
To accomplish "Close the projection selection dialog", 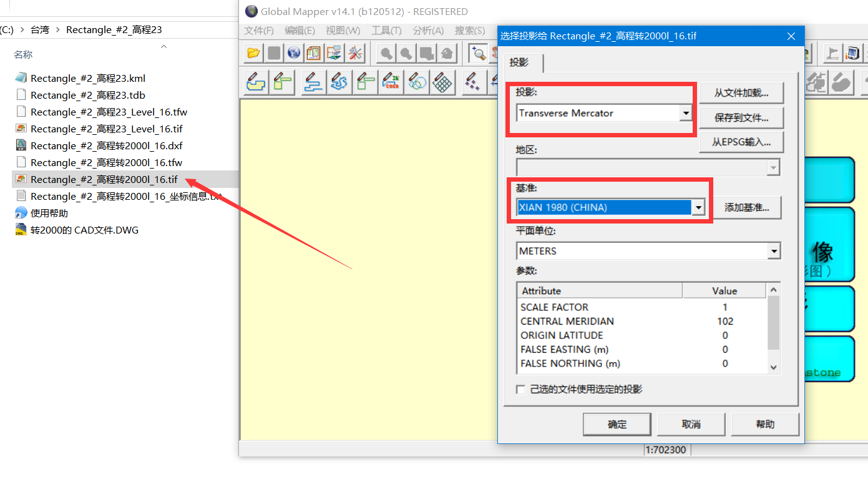I will tap(791, 36).
